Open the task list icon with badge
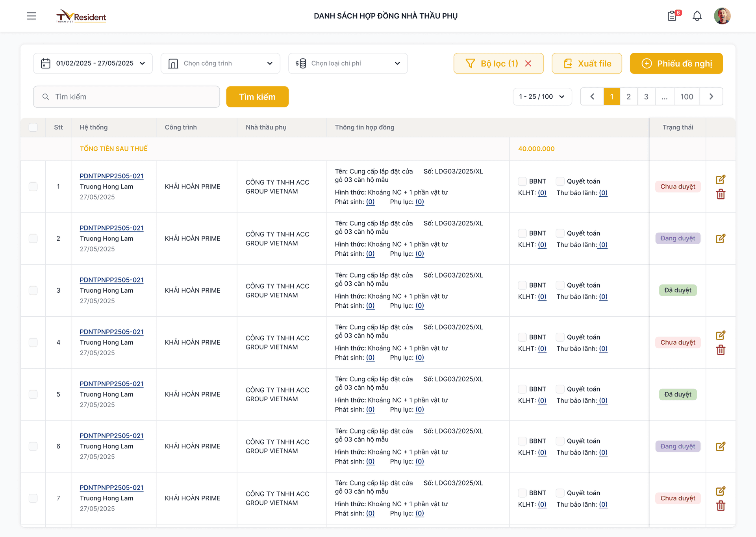This screenshot has height=537, width=756. [x=673, y=16]
